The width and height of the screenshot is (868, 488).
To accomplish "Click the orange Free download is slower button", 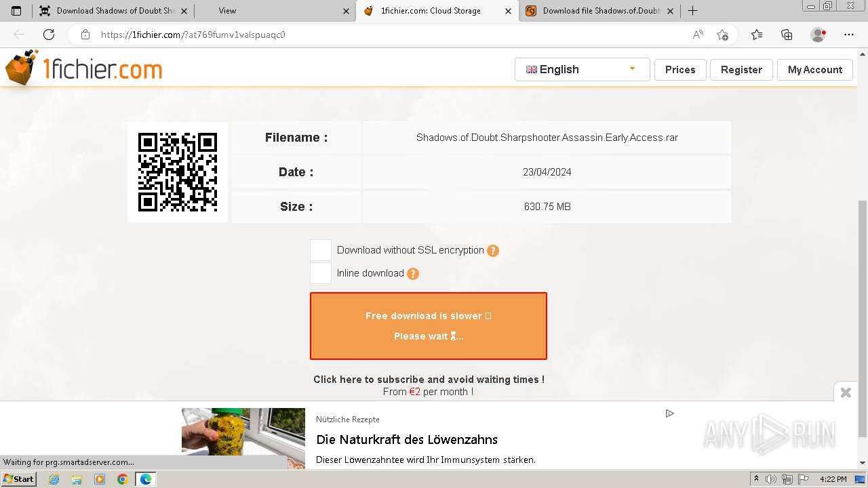I will (x=429, y=326).
